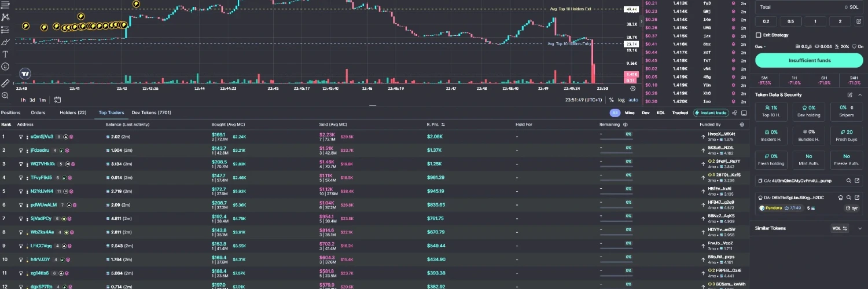Screen dimensions: 868x289
Task: Search the CA contract address
Action: (849, 181)
